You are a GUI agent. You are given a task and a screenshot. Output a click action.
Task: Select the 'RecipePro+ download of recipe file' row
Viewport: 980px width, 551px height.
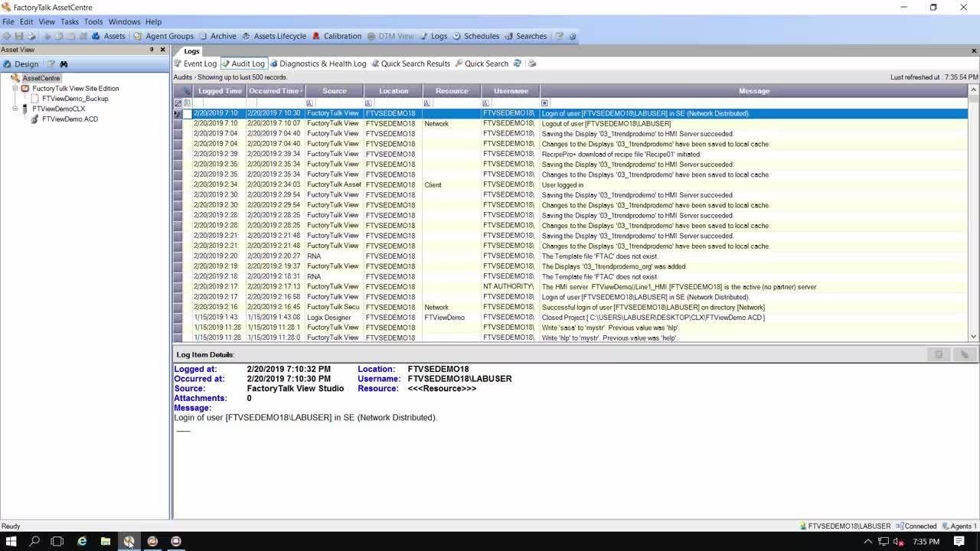point(570,154)
